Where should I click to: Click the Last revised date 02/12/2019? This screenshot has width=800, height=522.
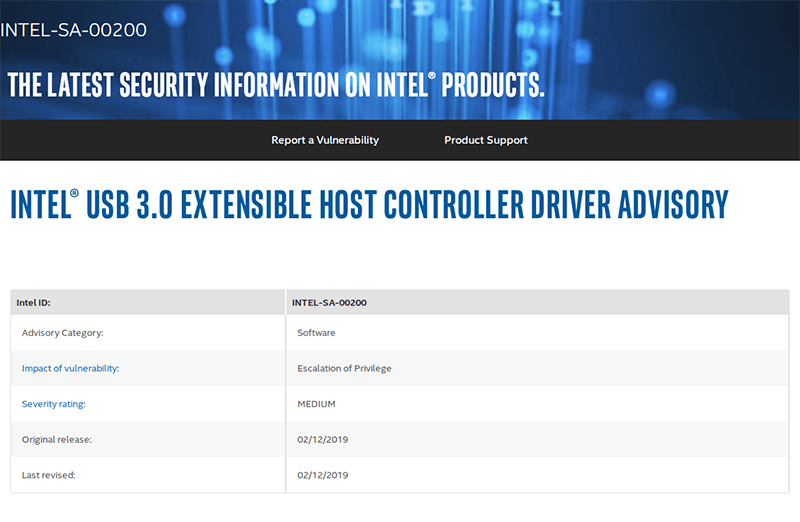322,475
